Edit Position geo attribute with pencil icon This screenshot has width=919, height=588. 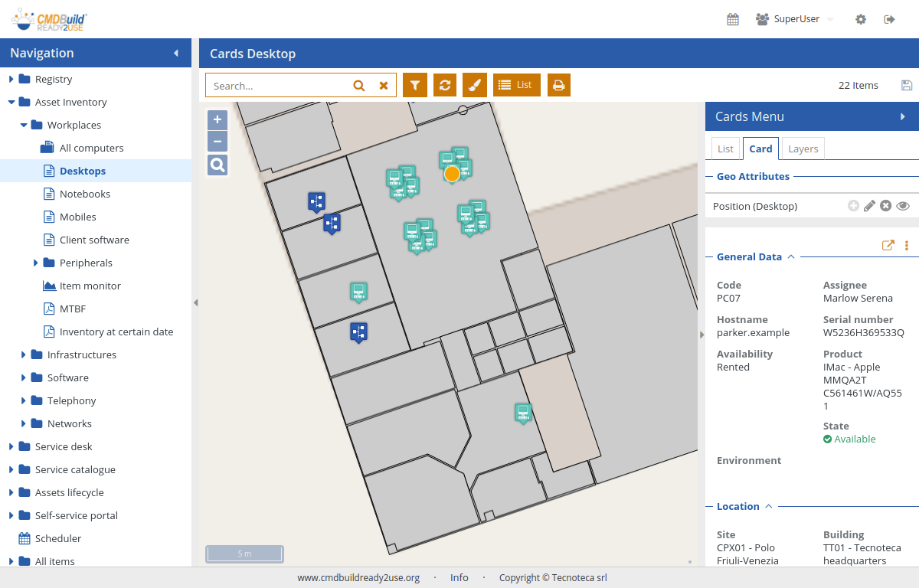click(869, 206)
